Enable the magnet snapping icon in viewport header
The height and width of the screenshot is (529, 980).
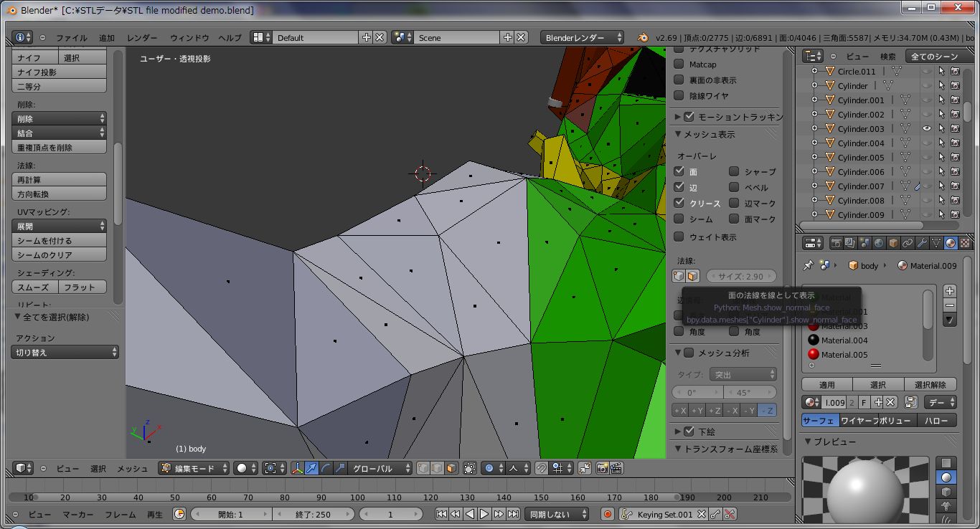540,468
